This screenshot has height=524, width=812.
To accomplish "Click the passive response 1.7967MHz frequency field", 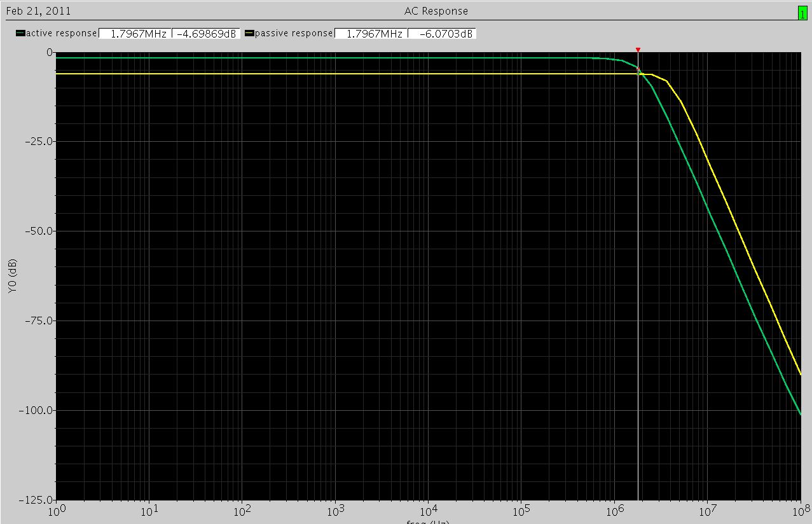I will coord(370,34).
